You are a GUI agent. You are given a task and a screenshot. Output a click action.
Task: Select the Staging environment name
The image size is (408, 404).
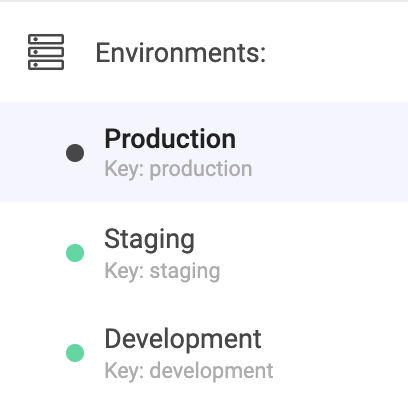pyautogui.click(x=149, y=239)
